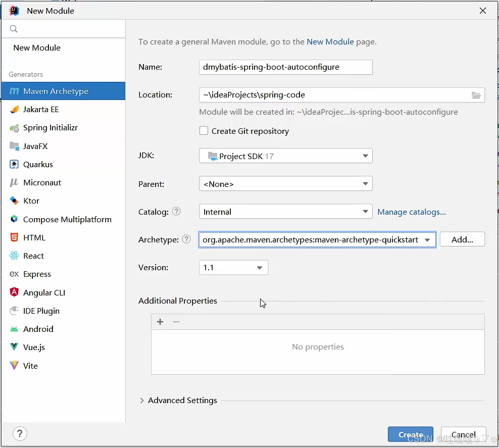Viewport: 499px width, 448px height.
Task: Open the Catalog Internal dropdown
Action: coord(286,212)
